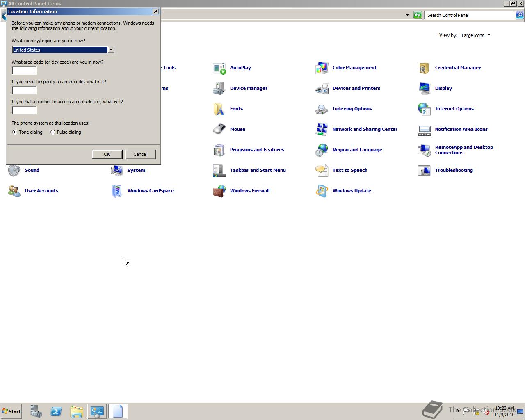Click the network warning tray icon
525x420 pixels.
point(476,411)
